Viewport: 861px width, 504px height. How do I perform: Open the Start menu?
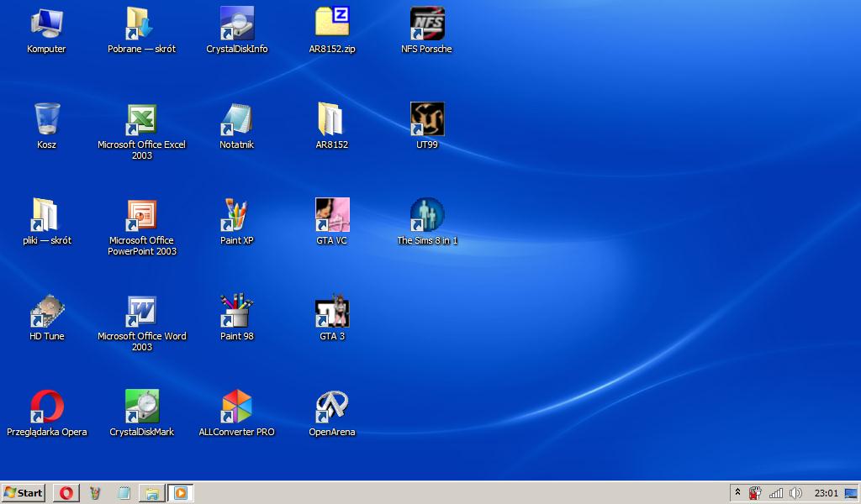pyautogui.click(x=23, y=493)
